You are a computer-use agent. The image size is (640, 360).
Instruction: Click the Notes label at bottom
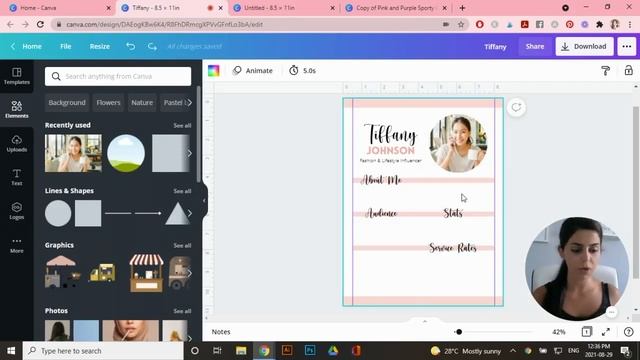(221, 332)
